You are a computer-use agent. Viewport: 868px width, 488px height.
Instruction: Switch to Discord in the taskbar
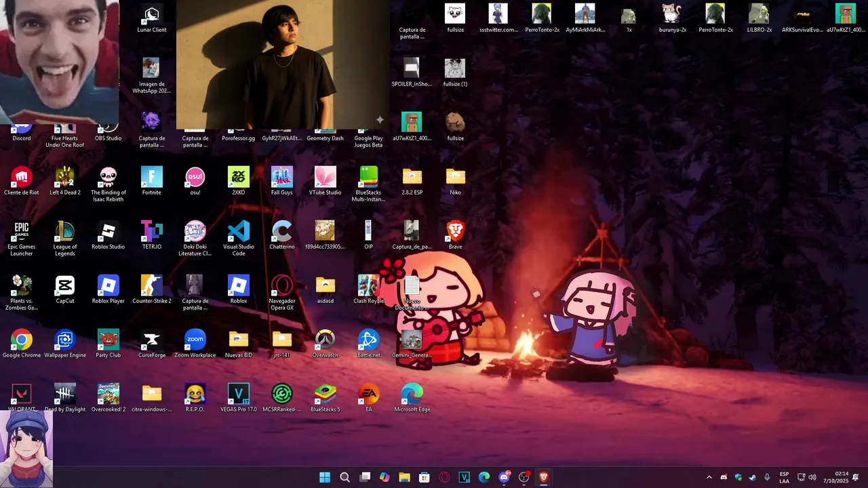(x=504, y=477)
